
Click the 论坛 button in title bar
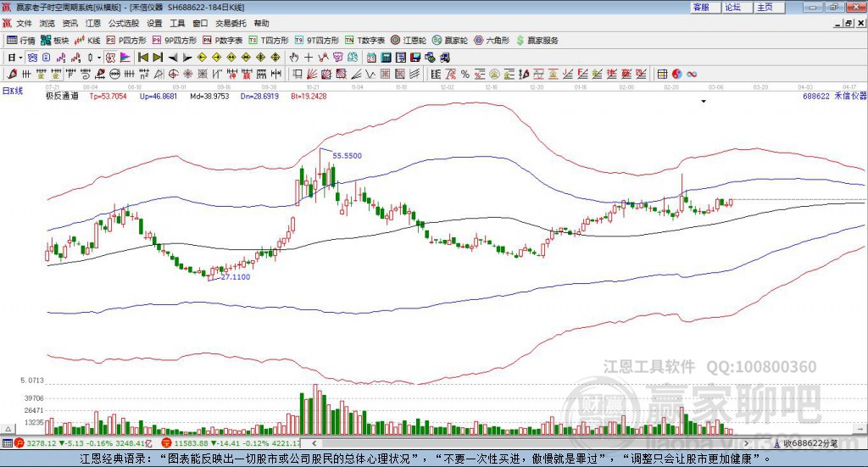(737, 7)
